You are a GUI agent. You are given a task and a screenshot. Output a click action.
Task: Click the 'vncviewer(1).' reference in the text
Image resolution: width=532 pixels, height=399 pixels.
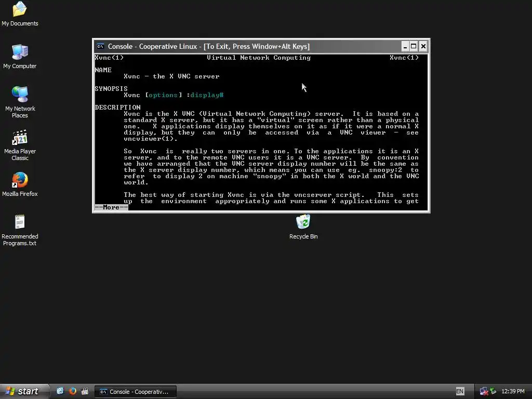click(x=151, y=139)
